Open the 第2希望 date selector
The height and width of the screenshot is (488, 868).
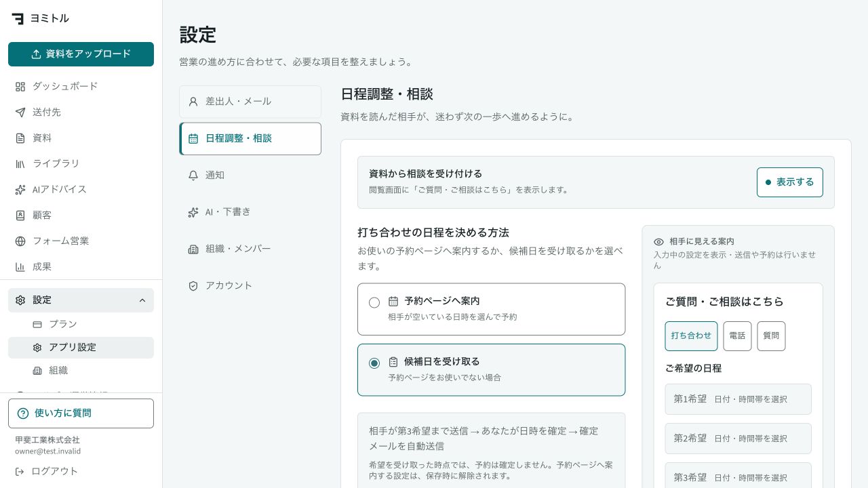click(x=738, y=439)
